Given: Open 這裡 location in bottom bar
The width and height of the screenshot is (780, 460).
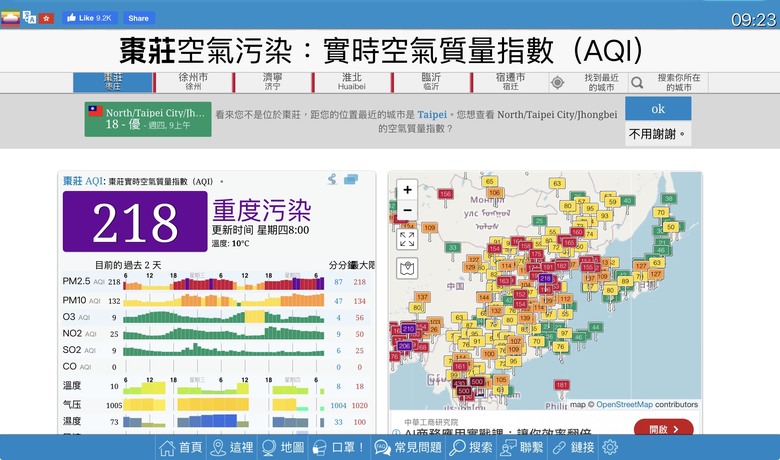Looking at the screenshot, I should [232, 448].
